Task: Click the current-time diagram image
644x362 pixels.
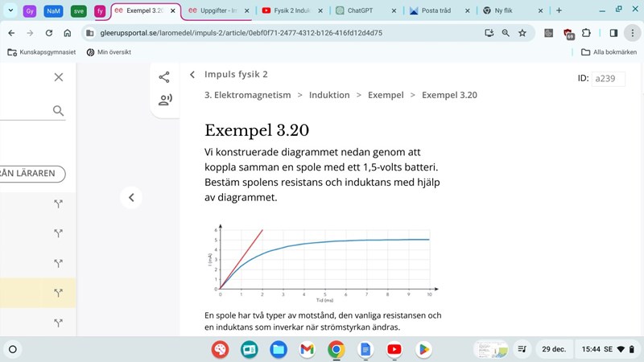Action: tap(322, 263)
